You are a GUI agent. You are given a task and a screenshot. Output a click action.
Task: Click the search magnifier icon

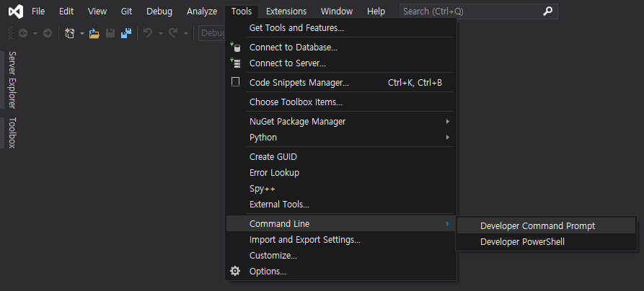click(547, 12)
